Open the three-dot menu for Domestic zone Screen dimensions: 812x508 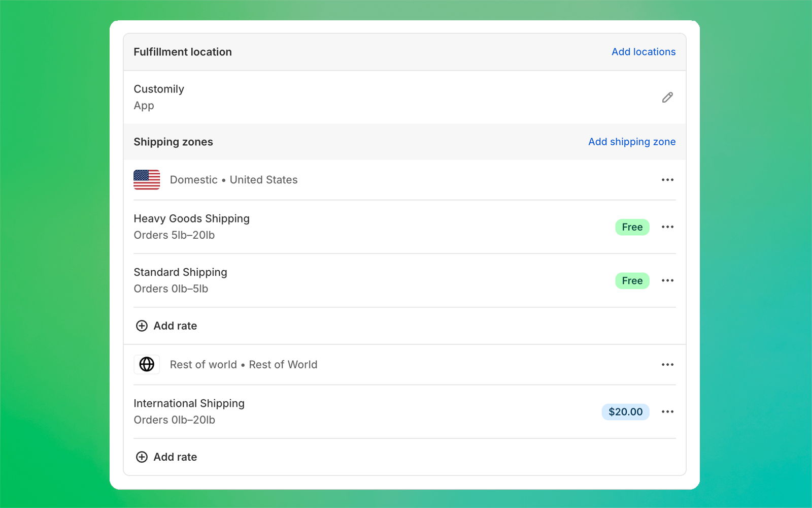coord(668,180)
